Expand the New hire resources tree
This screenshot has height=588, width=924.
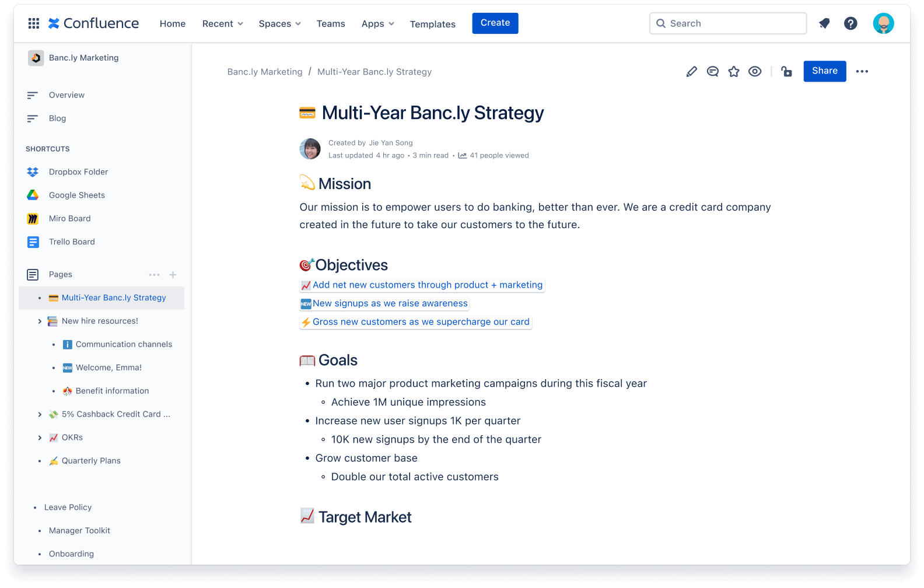[x=40, y=321]
